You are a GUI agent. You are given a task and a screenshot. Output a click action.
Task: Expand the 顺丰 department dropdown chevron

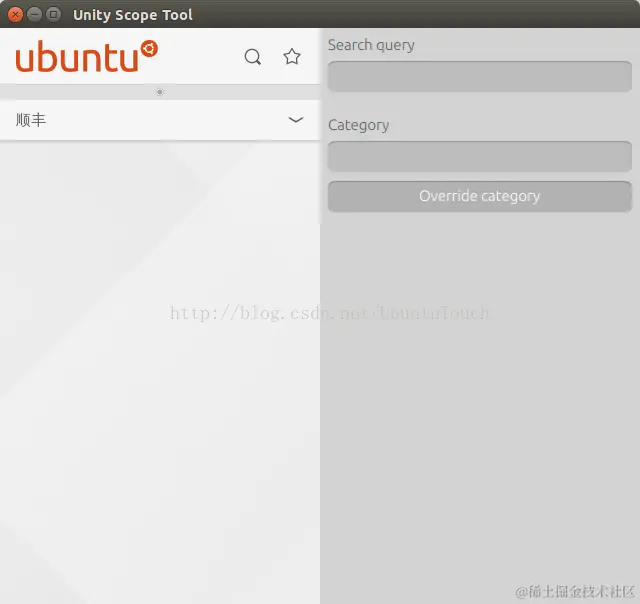tap(296, 120)
